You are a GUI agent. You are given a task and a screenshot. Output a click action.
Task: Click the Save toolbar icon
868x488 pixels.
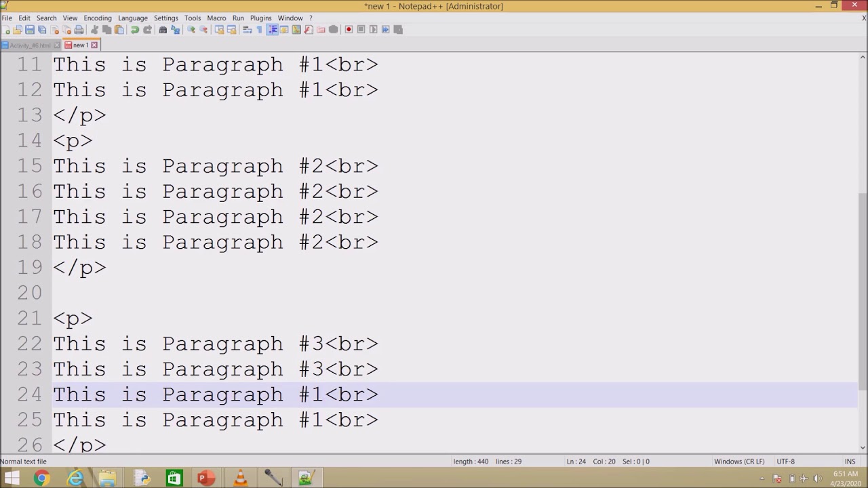coord(30,30)
